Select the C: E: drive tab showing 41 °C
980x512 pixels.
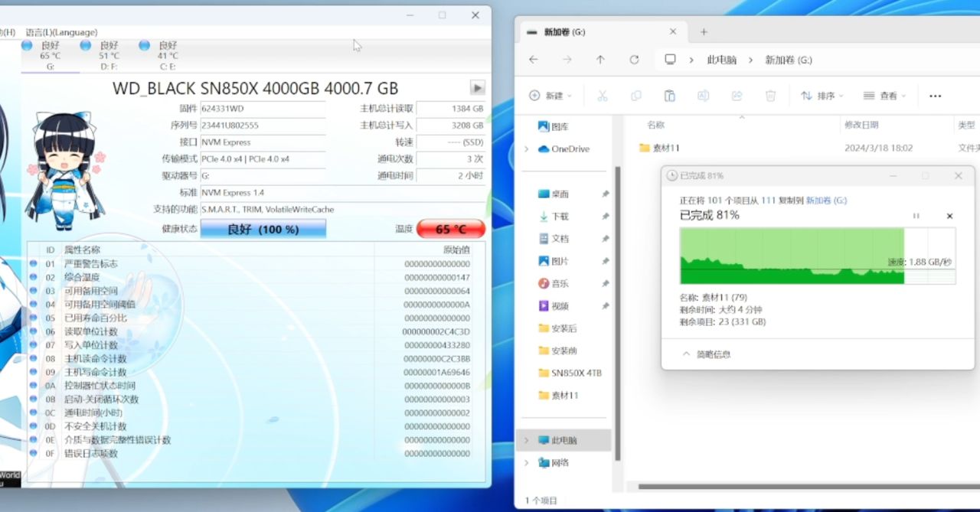click(x=168, y=56)
